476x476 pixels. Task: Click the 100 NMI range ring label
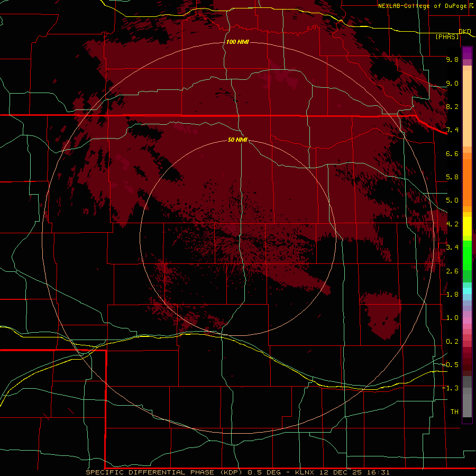point(237,42)
